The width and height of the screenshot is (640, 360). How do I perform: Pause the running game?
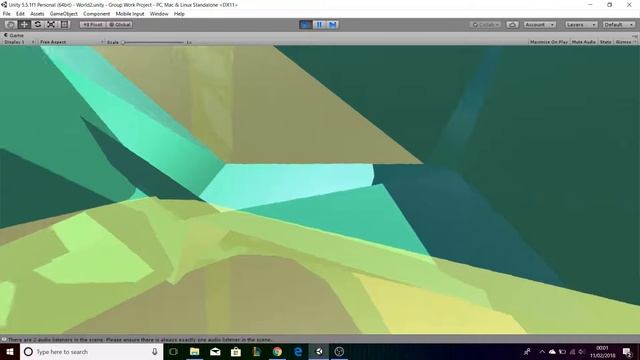319,24
